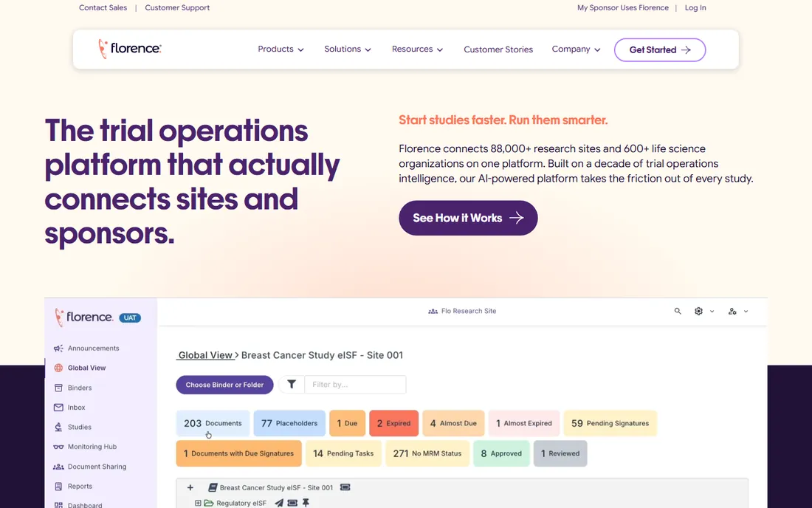Click the Florence UAT logo in sidebar
This screenshot has height=508, width=812.
click(84, 317)
